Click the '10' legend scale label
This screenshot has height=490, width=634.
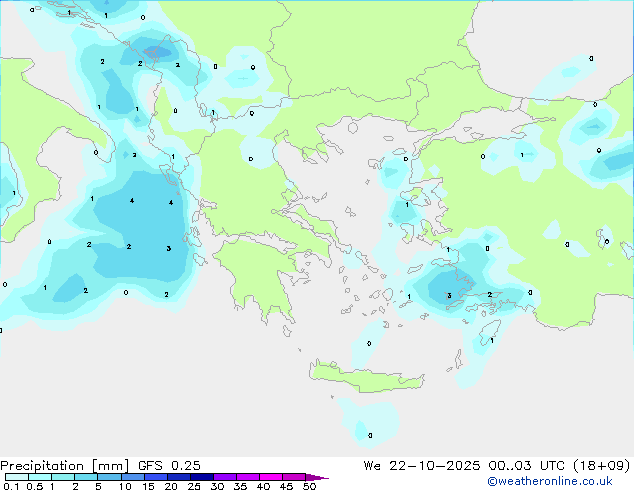click(125, 486)
